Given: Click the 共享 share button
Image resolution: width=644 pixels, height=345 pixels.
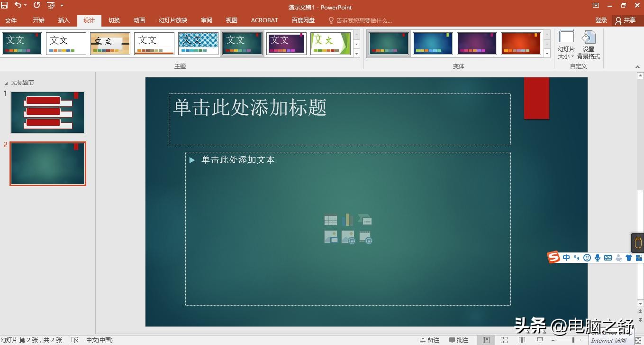Looking at the screenshot, I should [x=625, y=20].
